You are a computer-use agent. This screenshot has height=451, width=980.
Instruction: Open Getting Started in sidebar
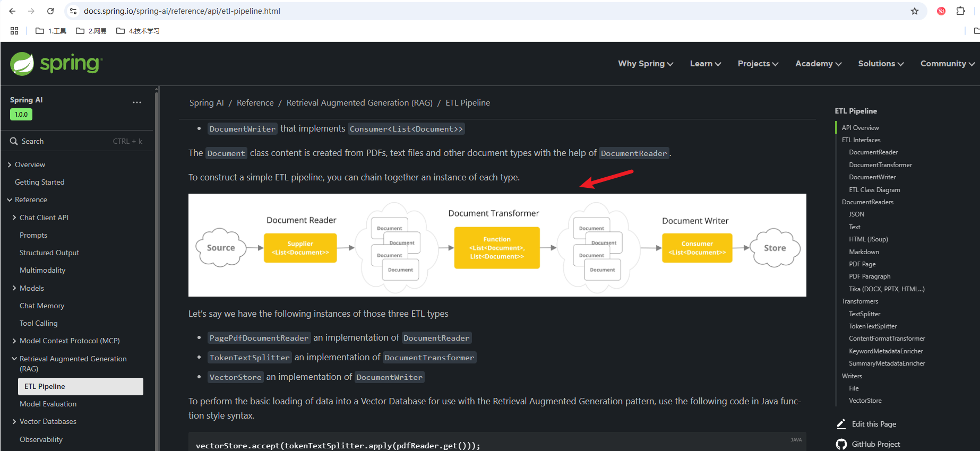[x=40, y=182]
